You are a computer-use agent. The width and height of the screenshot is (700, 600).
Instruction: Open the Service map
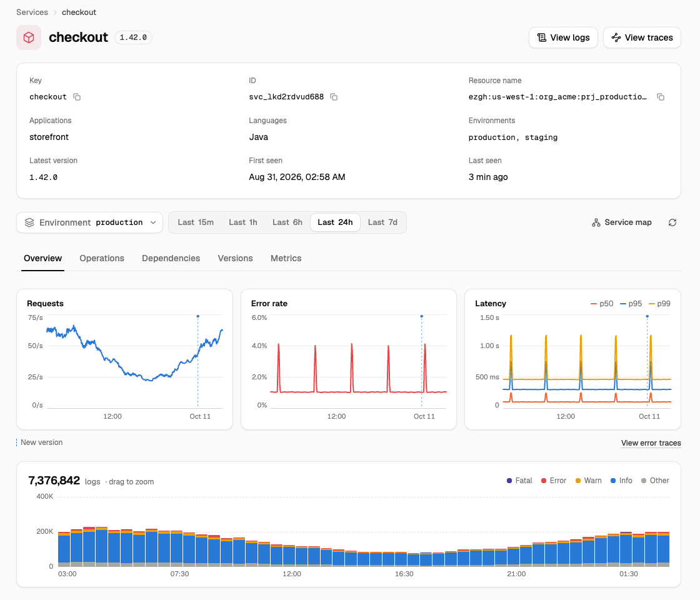tap(621, 222)
